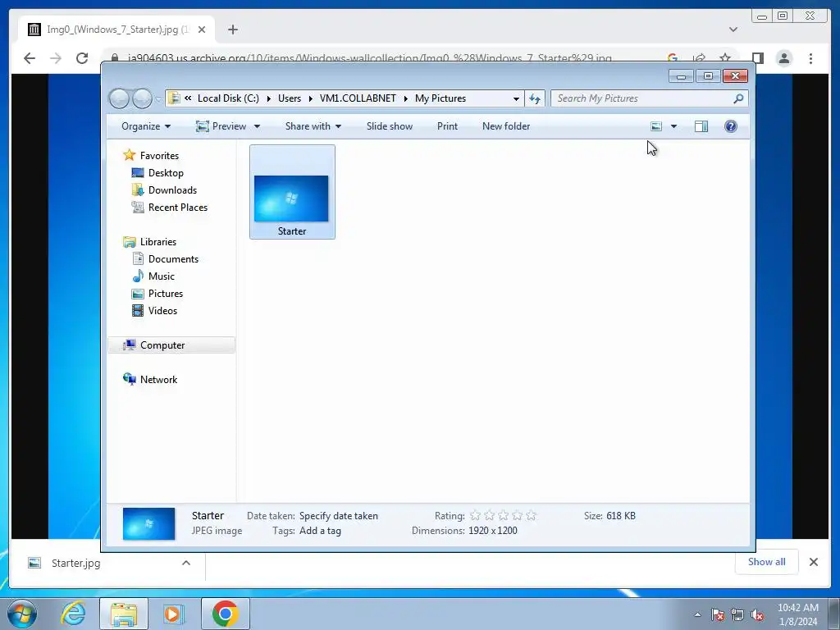
Task: Click My Pictures breadcrumb segment
Action: (x=441, y=98)
